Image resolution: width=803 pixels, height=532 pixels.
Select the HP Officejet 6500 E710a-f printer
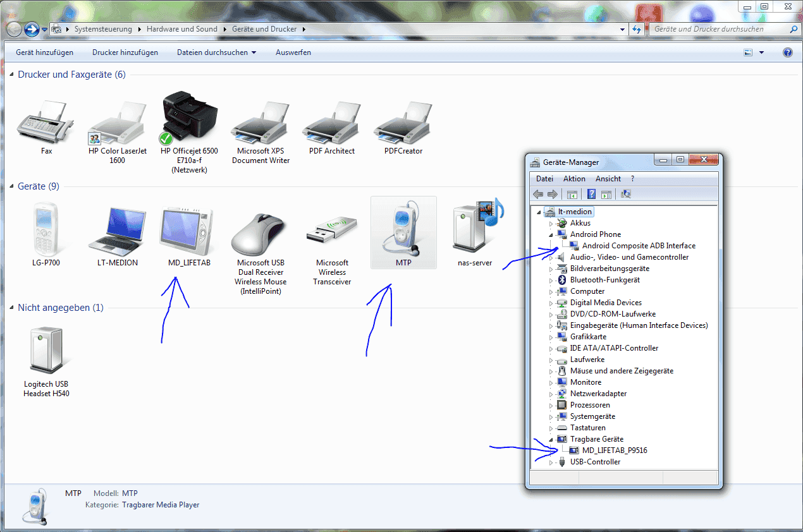pos(189,117)
